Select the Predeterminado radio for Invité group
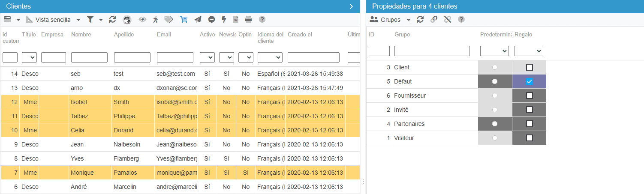 [x=495, y=110]
